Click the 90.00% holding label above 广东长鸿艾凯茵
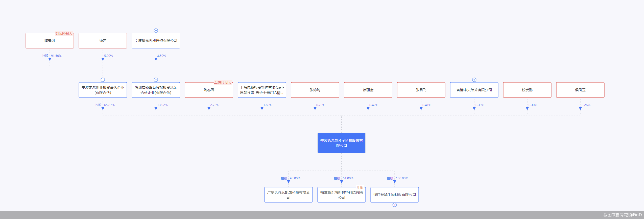 click(x=295, y=178)
